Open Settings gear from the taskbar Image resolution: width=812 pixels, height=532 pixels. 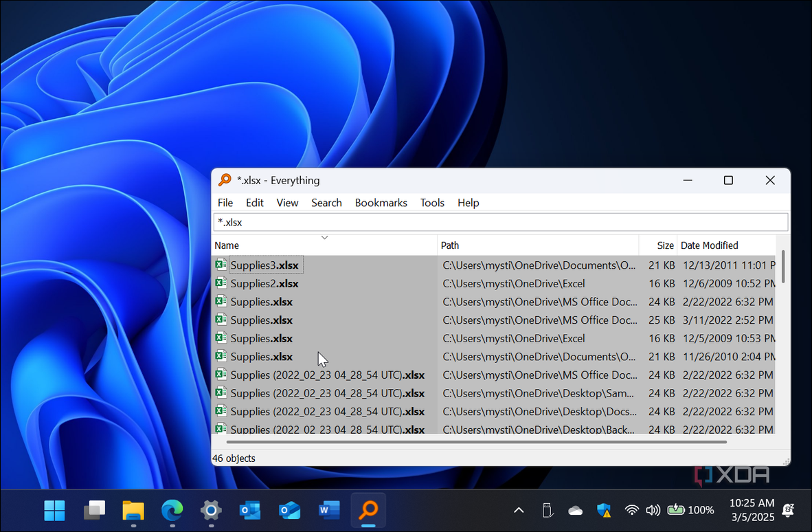211,511
